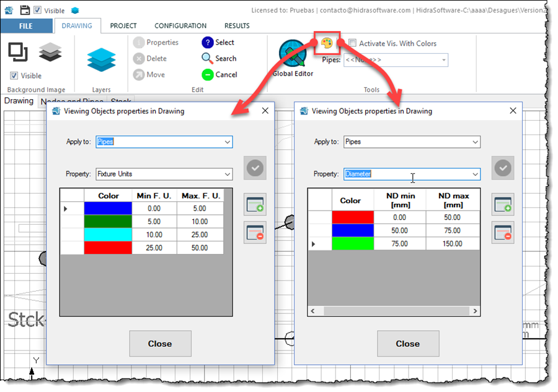
Task: Enable Activate Vis. With Colors
Action: coord(352,43)
